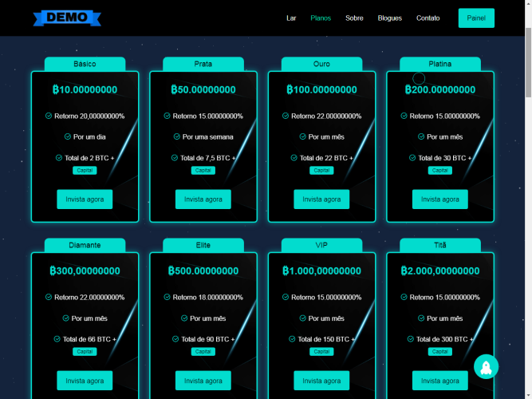
Task: Click the Capital badge in Platina card
Action: (x=439, y=171)
